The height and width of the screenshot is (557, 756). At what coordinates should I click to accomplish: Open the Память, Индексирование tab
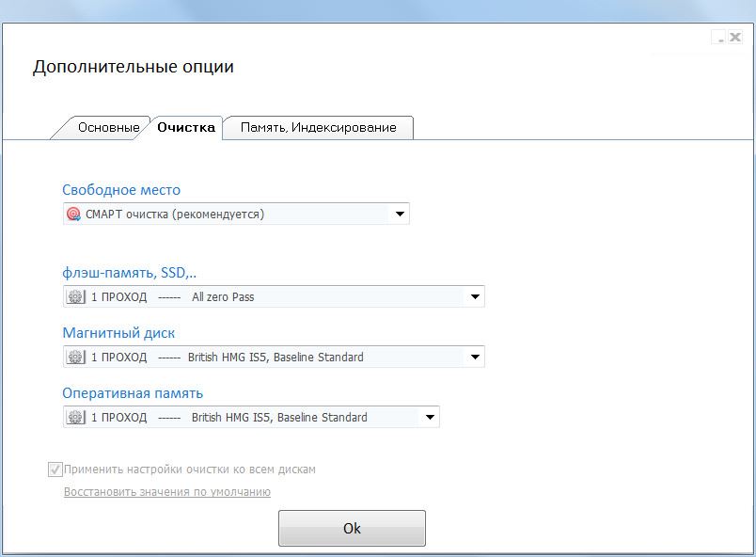click(x=318, y=127)
